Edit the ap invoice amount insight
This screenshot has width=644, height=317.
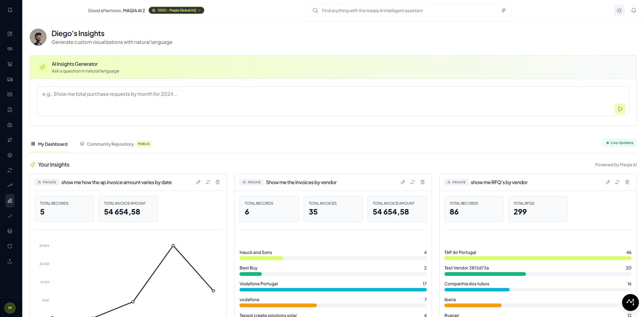click(198, 182)
